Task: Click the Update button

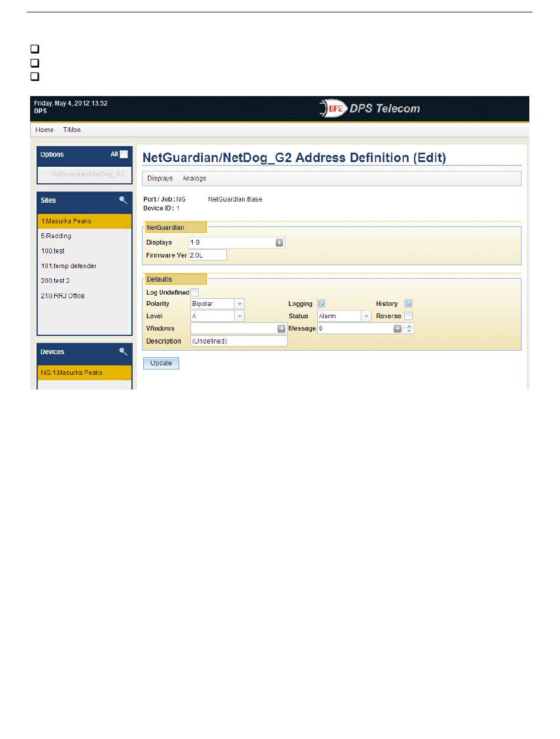Action: 161,363
